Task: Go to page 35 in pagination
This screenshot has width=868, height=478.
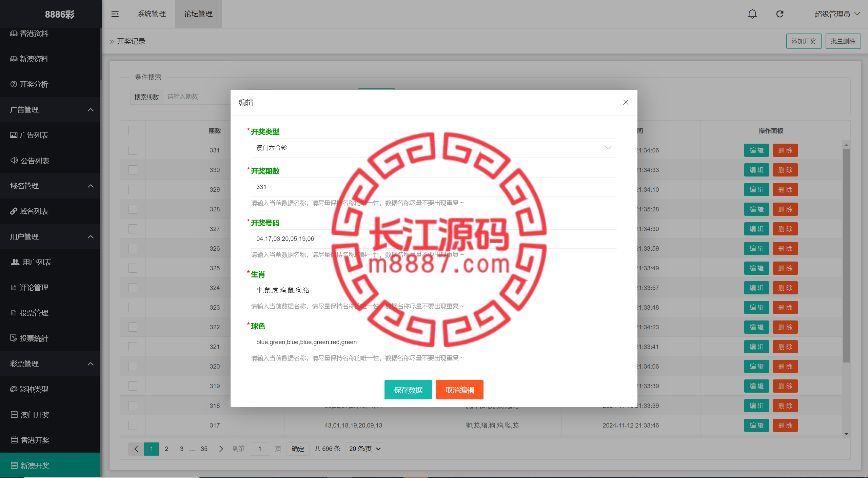Action: (x=204, y=449)
